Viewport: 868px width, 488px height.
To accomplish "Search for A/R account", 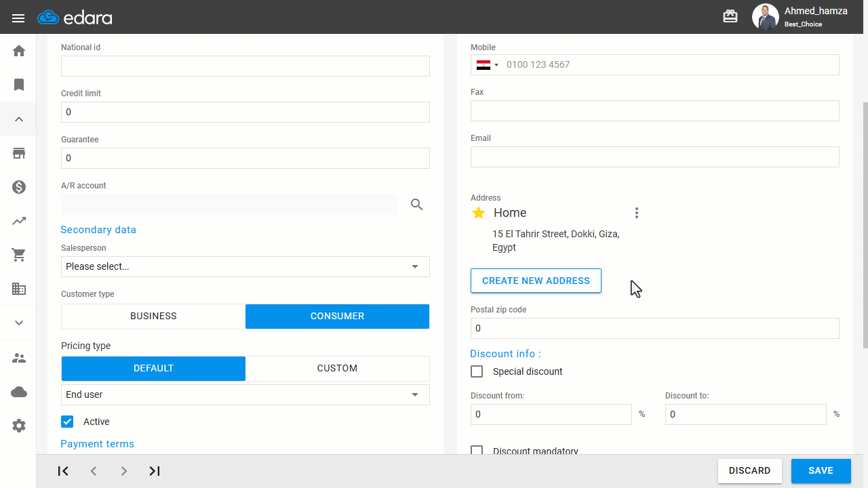I will (417, 205).
